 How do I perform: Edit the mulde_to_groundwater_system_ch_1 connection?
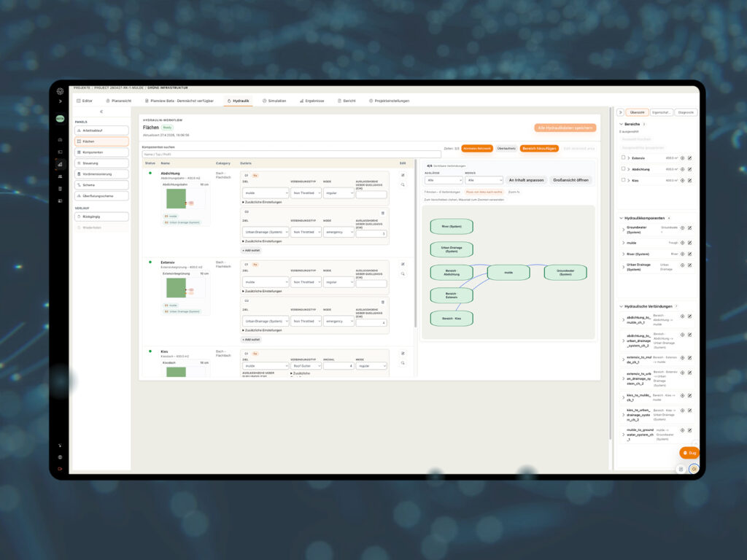(x=689, y=430)
